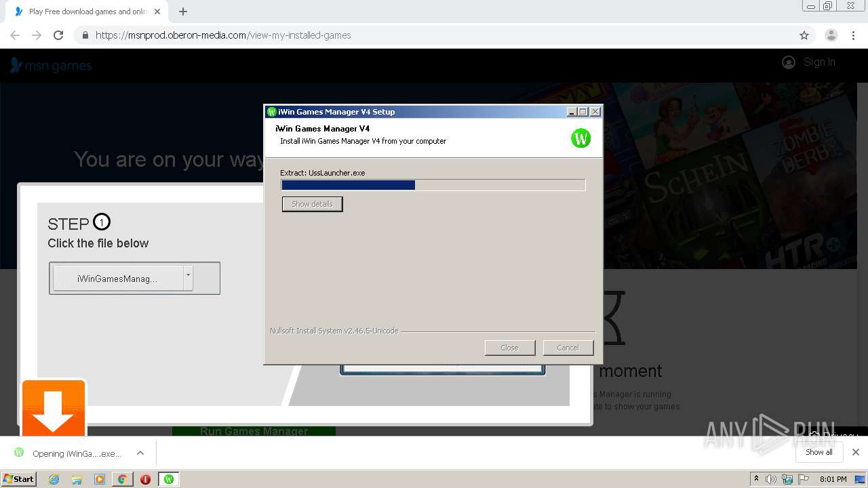The height and width of the screenshot is (488, 868).
Task: Click the network tray icon
Action: pos(787,479)
